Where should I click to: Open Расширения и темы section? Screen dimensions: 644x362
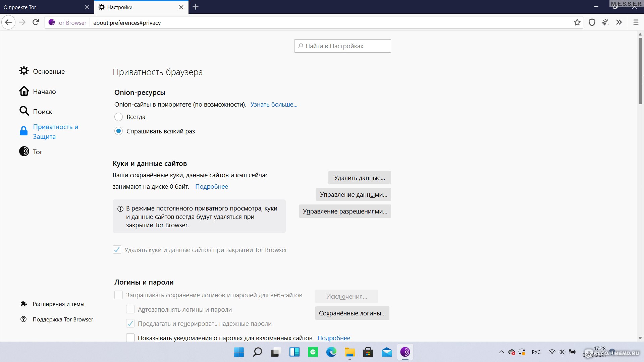[58, 304]
